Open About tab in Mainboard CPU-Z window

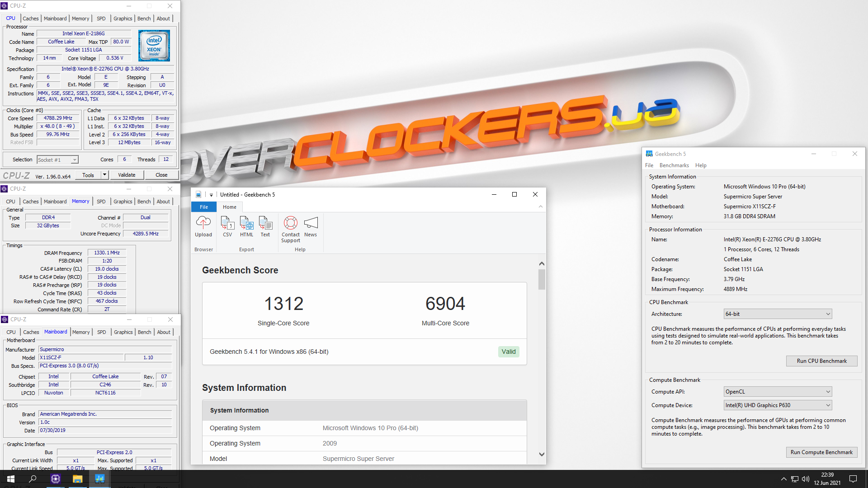(x=164, y=332)
